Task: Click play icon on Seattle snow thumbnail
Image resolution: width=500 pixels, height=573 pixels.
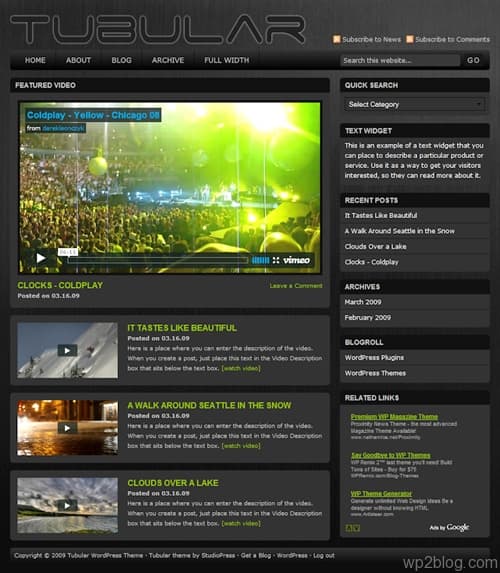Action: (67, 428)
